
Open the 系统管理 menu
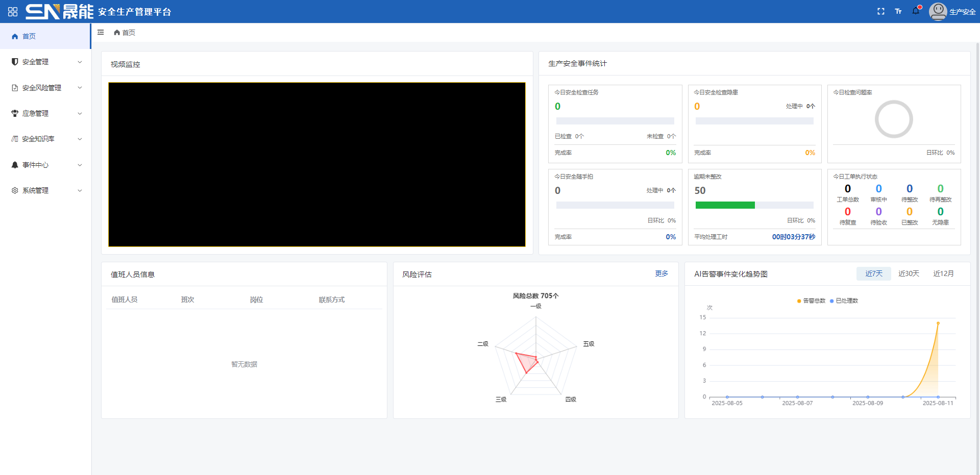tap(45, 190)
